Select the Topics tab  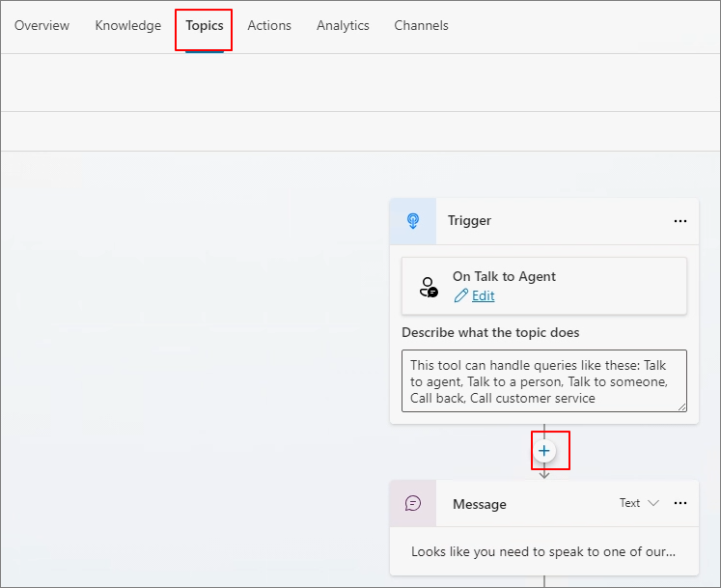coord(205,25)
